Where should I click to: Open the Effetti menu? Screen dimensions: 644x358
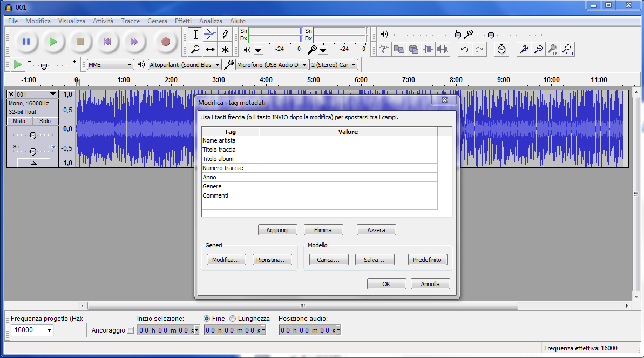(183, 21)
